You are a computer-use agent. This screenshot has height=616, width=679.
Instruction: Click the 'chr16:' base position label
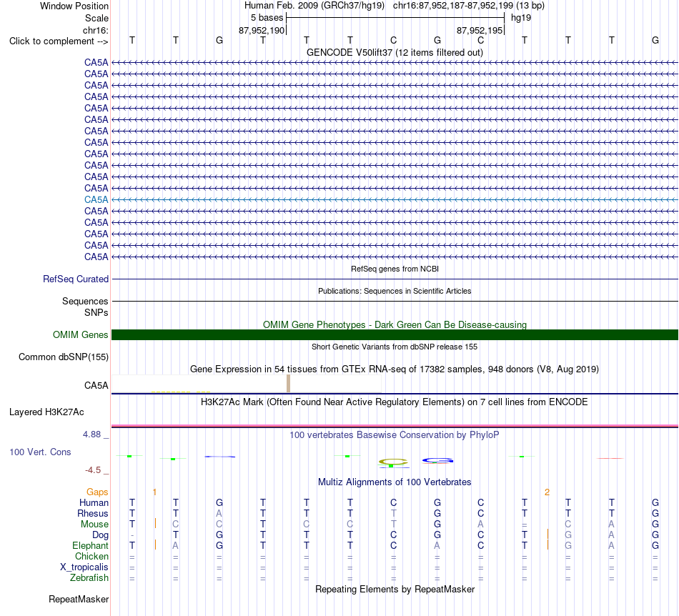click(95, 30)
